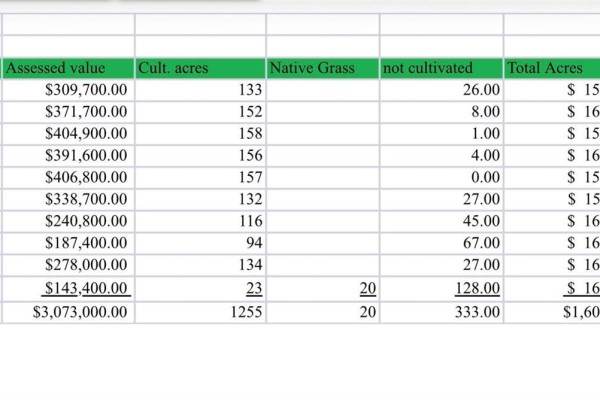Click the $309,700.00 assessed value cell
This screenshot has width=600, height=400.
68,90
